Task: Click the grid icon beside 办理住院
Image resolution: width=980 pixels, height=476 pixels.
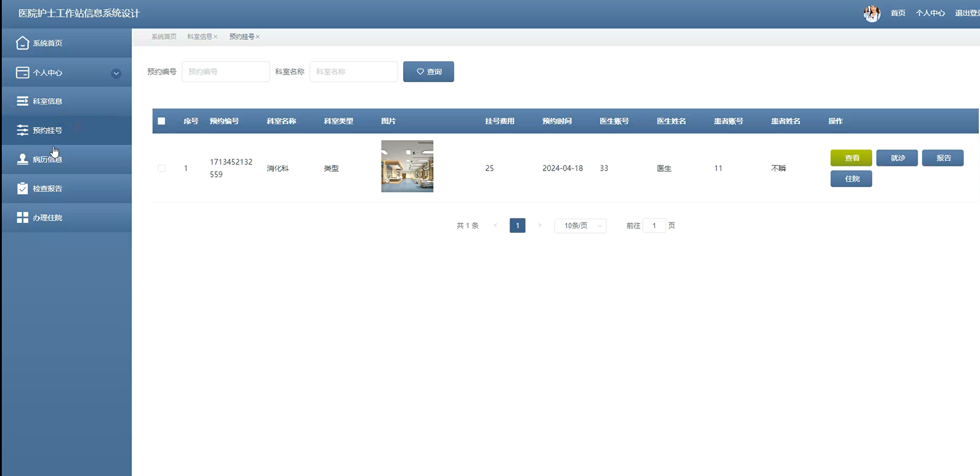Action: click(x=22, y=217)
